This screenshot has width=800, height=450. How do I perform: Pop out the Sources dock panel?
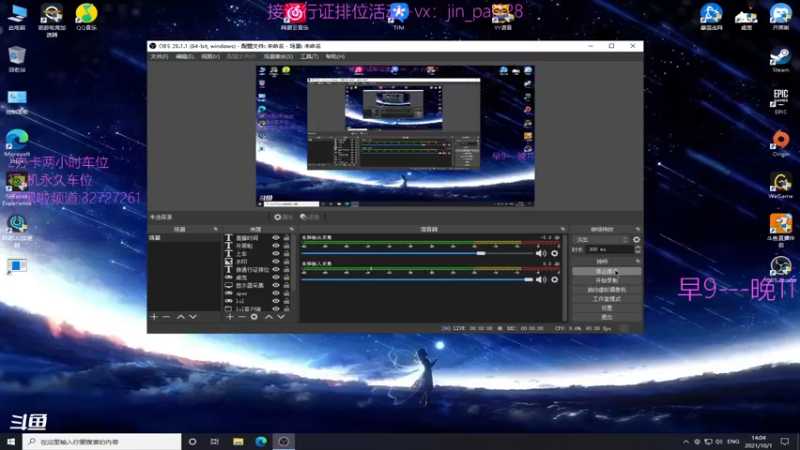[292, 229]
